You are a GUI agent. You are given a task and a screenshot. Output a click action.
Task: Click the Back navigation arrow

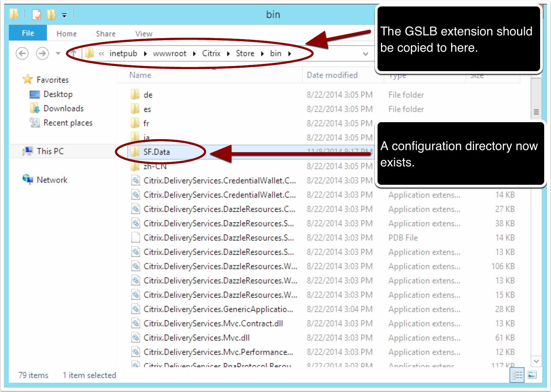coord(22,53)
